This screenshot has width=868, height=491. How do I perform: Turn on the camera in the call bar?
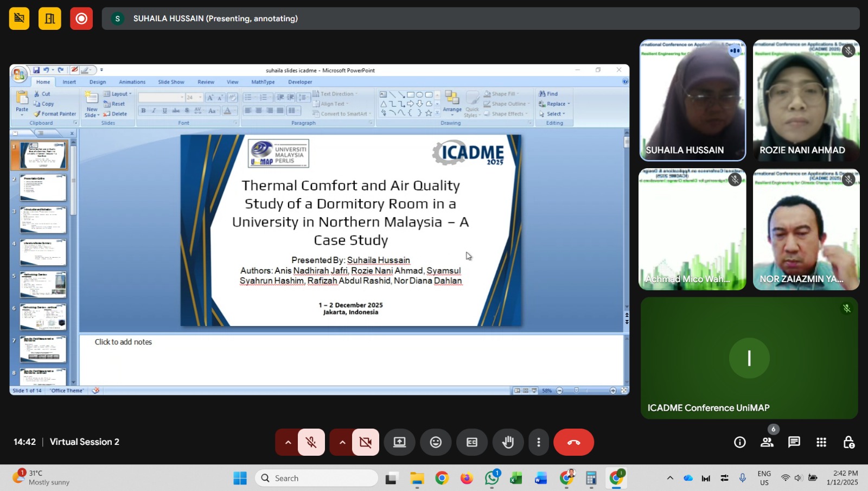click(366, 442)
